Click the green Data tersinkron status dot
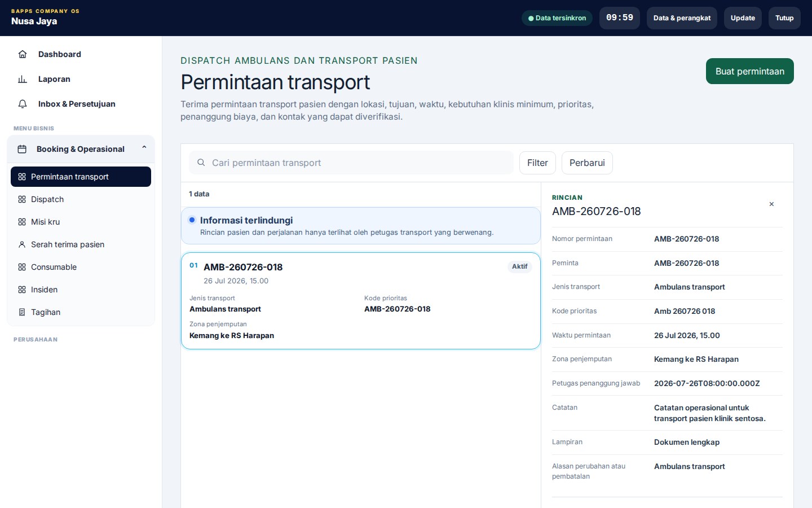Screen dimensions: 812x508 point(531,18)
